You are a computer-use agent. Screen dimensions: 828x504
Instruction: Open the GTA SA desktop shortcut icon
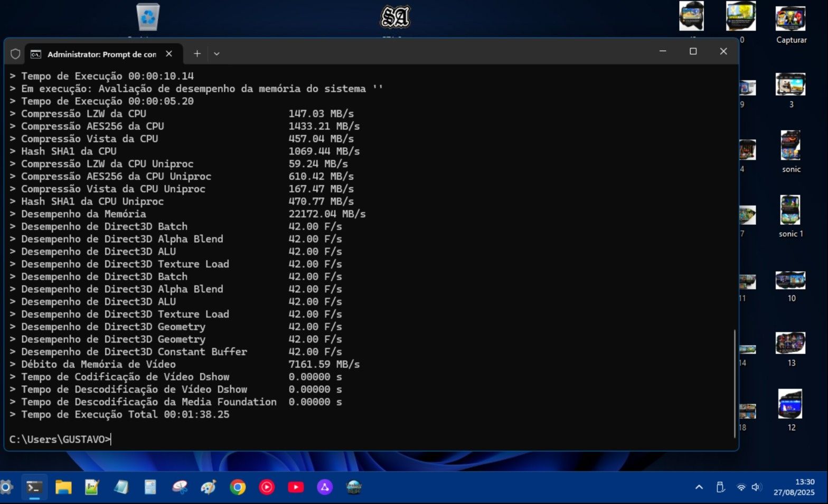click(x=395, y=17)
